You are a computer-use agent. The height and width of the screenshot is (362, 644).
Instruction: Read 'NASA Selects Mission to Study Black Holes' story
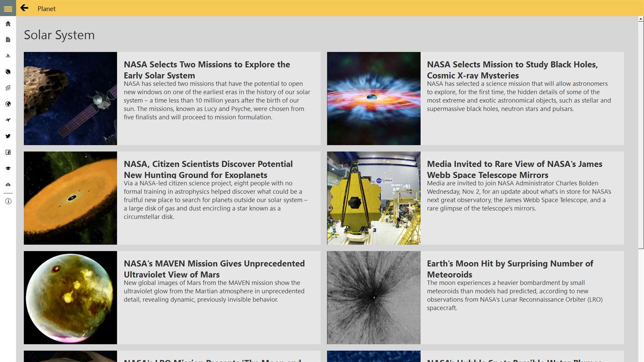[x=513, y=70]
